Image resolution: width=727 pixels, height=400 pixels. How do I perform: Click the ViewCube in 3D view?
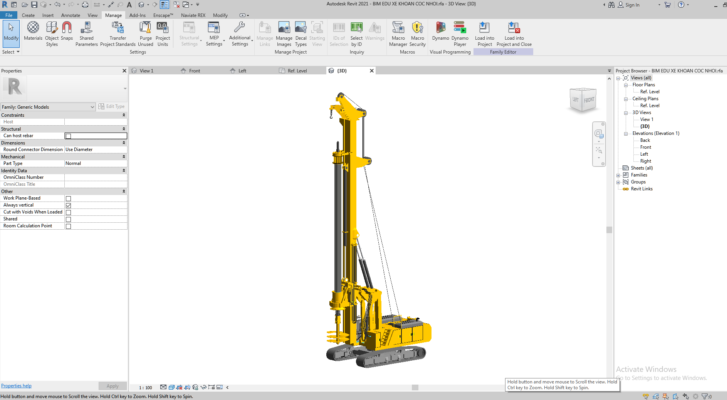[x=580, y=99]
